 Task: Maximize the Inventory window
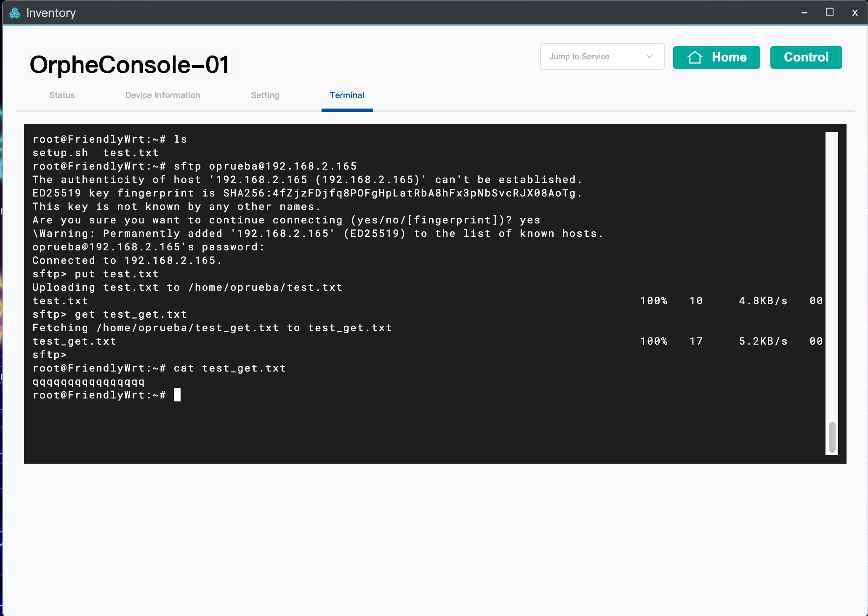[829, 12]
